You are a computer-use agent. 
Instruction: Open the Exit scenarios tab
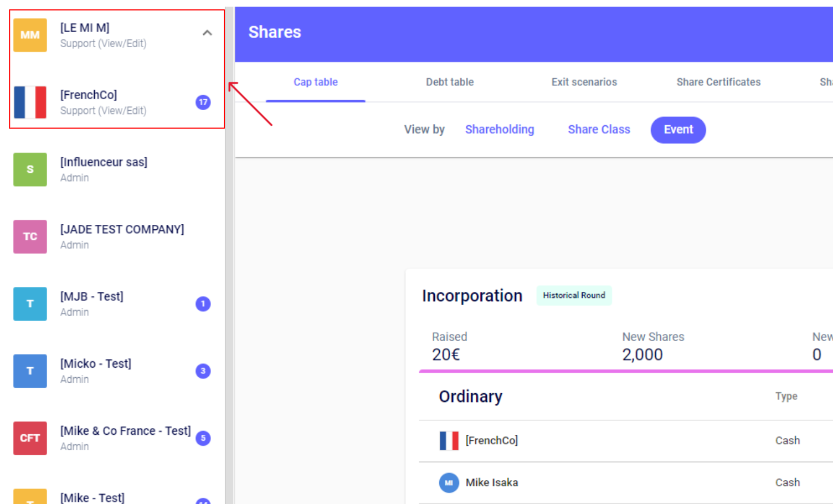click(584, 82)
